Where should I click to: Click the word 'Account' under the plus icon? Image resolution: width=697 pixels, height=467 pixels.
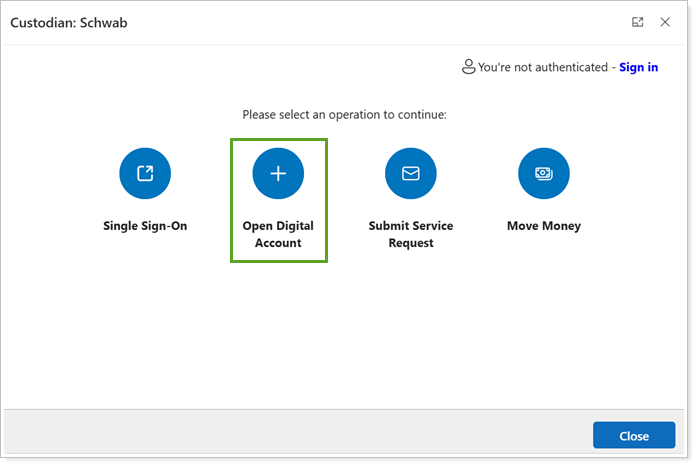(278, 243)
